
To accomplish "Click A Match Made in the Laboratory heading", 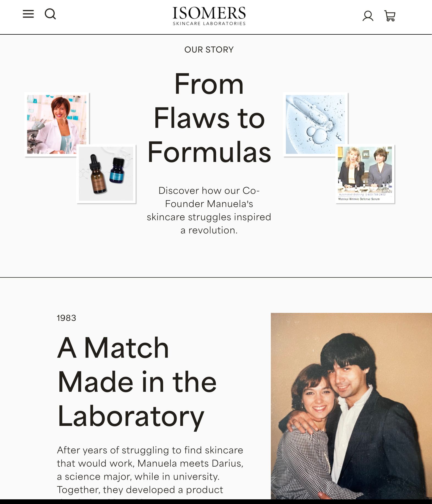I will click(137, 382).
